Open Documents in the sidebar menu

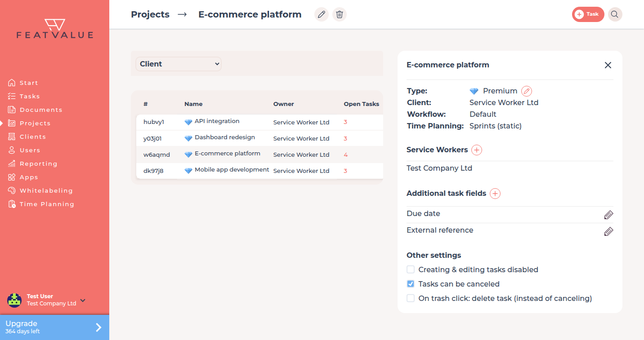click(41, 110)
